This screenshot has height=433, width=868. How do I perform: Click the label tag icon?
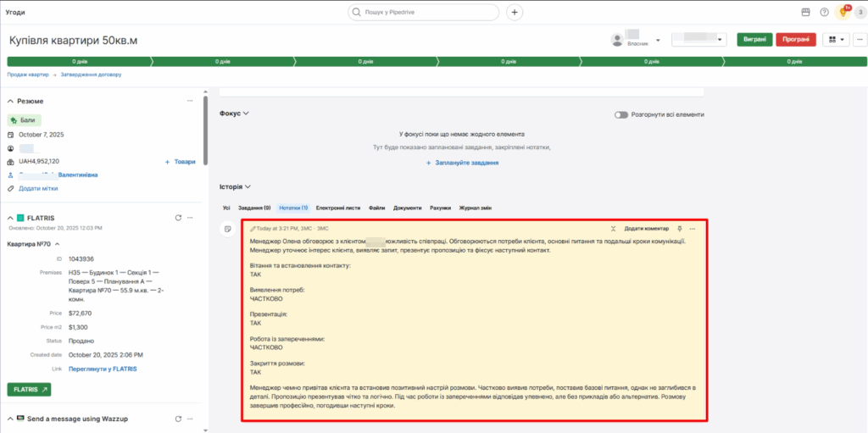pyautogui.click(x=10, y=188)
